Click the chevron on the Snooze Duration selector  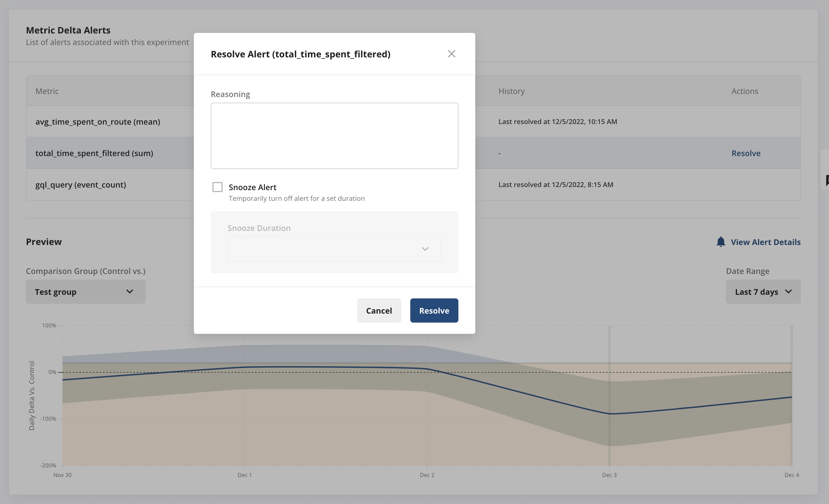click(425, 249)
